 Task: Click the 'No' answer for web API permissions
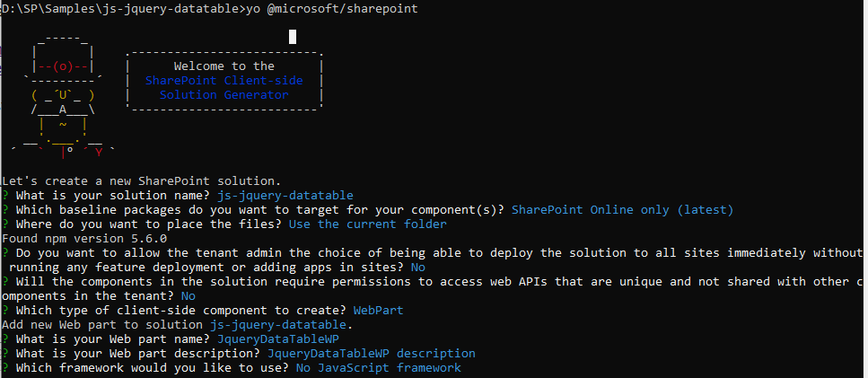[x=189, y=296]
